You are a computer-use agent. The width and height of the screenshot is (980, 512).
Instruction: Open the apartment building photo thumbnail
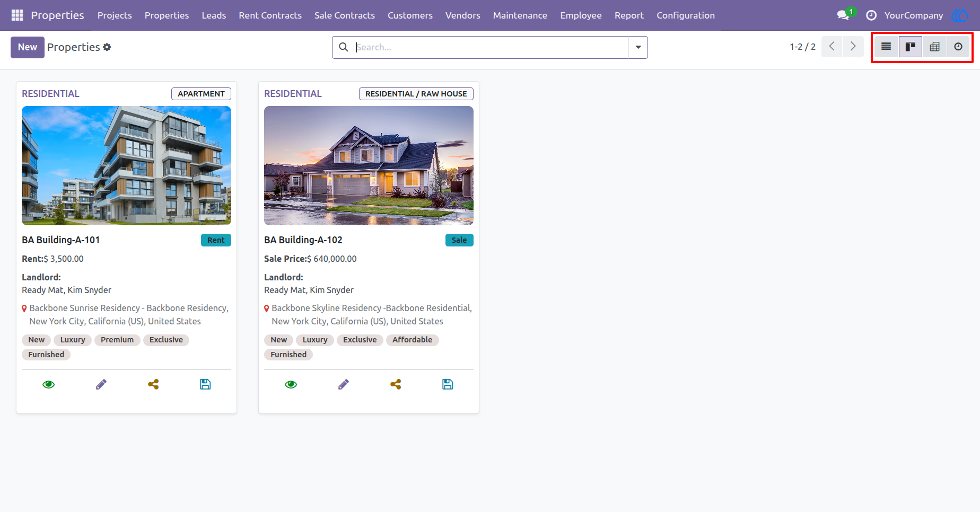(x=126, y=165)
